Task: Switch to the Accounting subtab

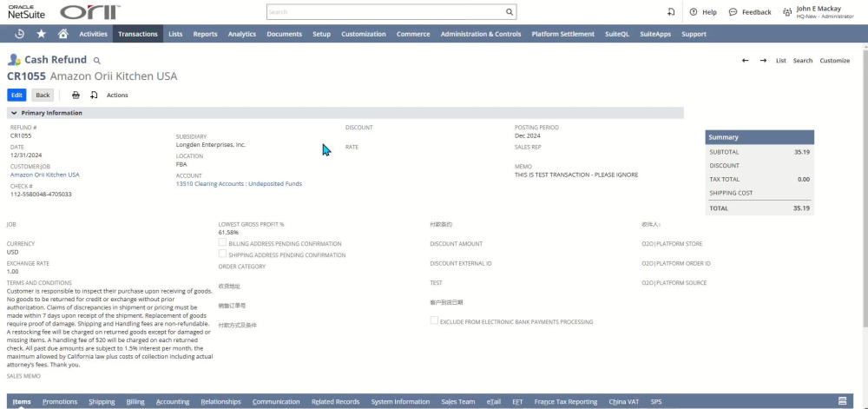Action: point(173,402)
